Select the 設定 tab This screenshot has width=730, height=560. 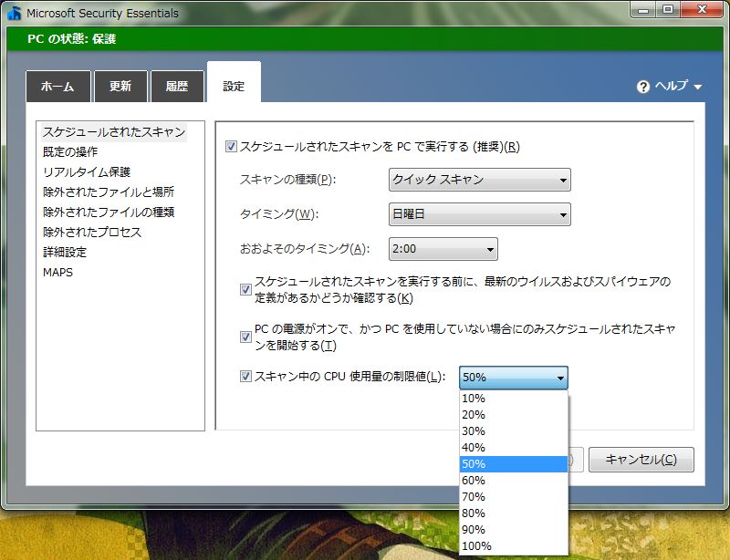click(234, 82)
